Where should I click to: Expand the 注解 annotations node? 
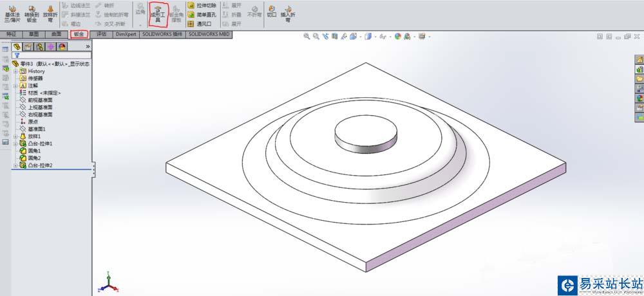click(15, 86)
